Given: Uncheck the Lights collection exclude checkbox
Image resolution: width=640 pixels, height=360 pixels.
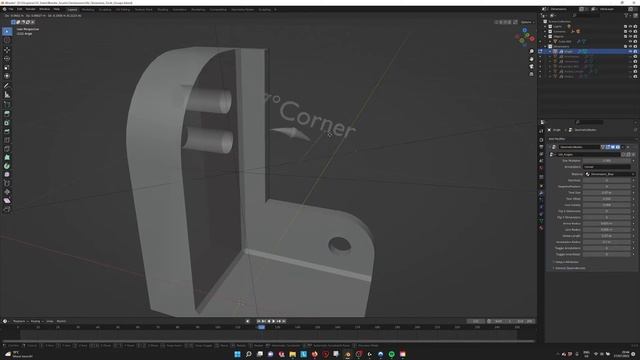Looking at the screenshot, I should [625, 26].
